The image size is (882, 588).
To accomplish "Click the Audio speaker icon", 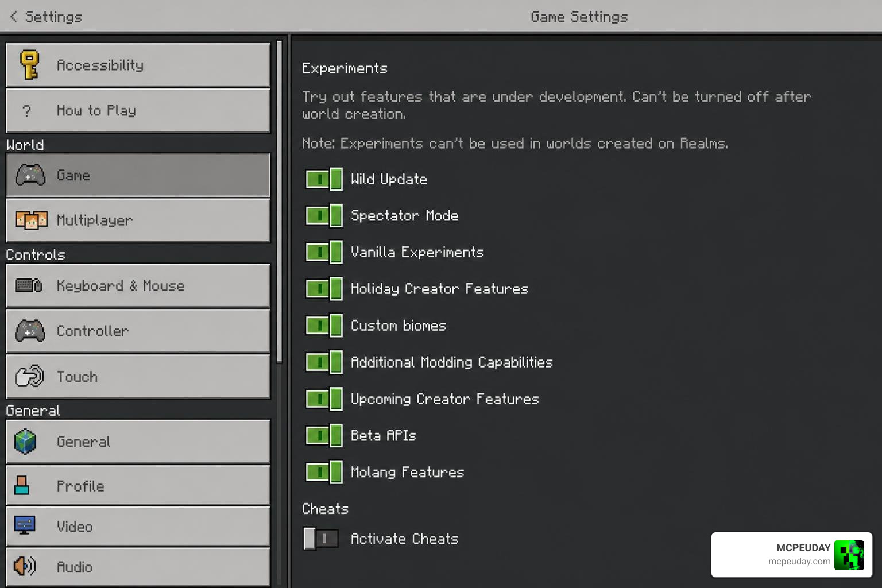I will click(25, 566).
